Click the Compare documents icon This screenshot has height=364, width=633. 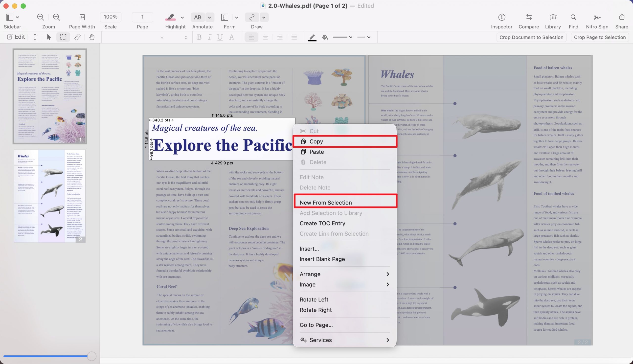[529, 17]
